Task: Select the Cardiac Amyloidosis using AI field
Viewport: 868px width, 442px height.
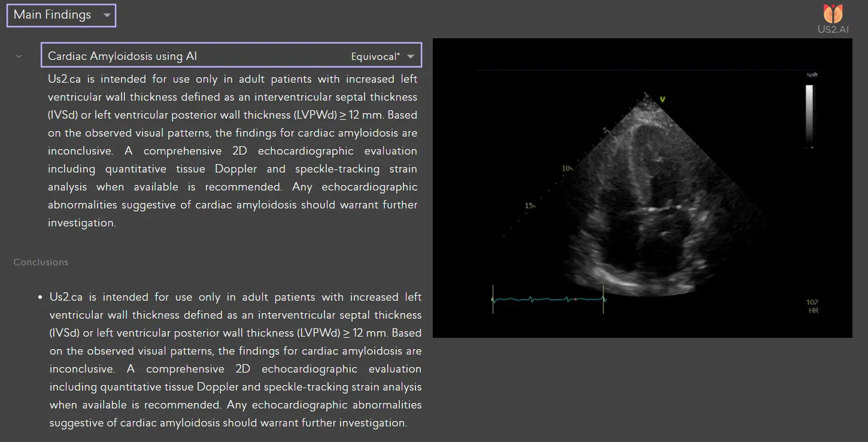Action: (x=231, y=55)
